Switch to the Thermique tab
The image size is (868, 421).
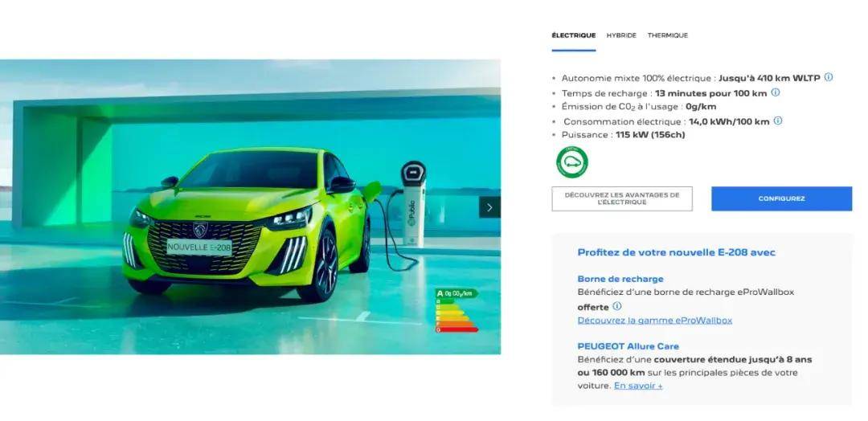pyautogui.click(x=668, y=35)
